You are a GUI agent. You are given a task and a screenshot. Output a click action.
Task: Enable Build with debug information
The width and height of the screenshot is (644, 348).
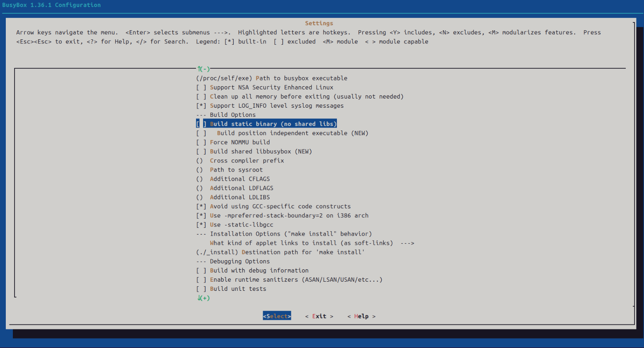point(252,271)
